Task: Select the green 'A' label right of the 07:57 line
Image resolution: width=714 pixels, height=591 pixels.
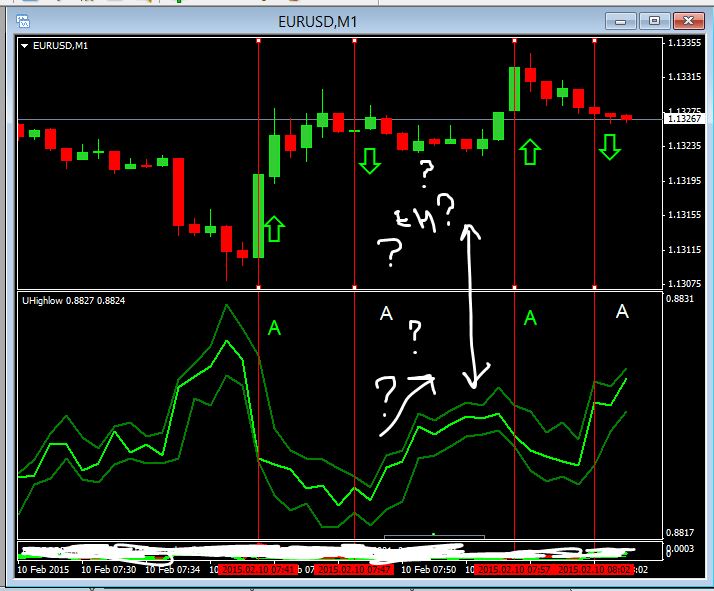Action: tap(530, 318)
